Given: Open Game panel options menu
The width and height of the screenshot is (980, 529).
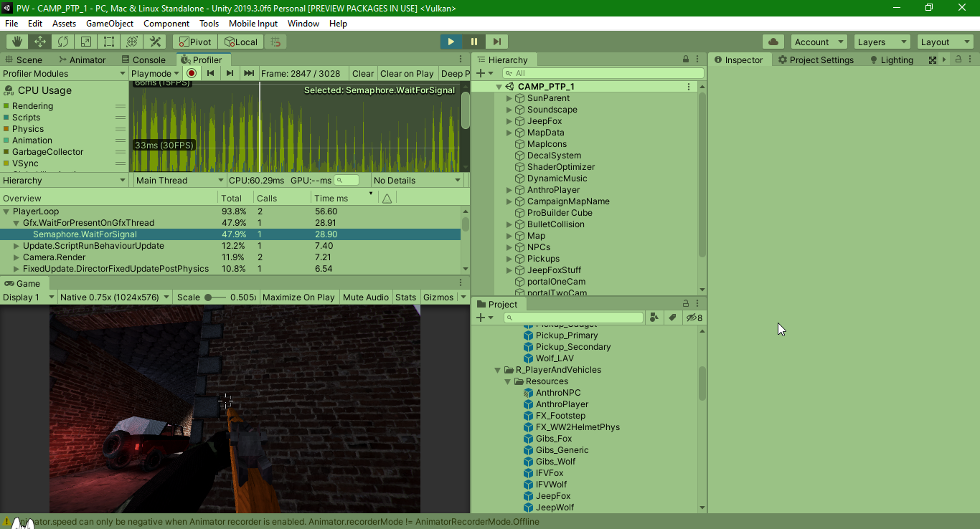Looking at the screenshot, I should [x=461, y=283].
